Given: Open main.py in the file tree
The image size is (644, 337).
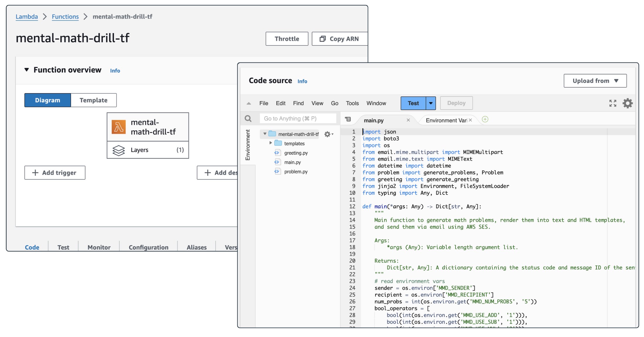Looking at the screenshot, I should click(292, 162).
